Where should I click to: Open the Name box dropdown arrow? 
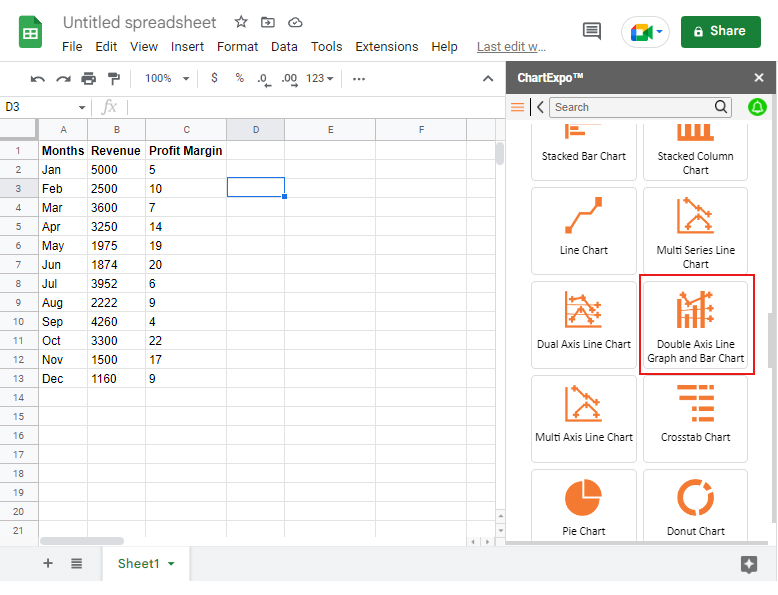tap(82, 107)
